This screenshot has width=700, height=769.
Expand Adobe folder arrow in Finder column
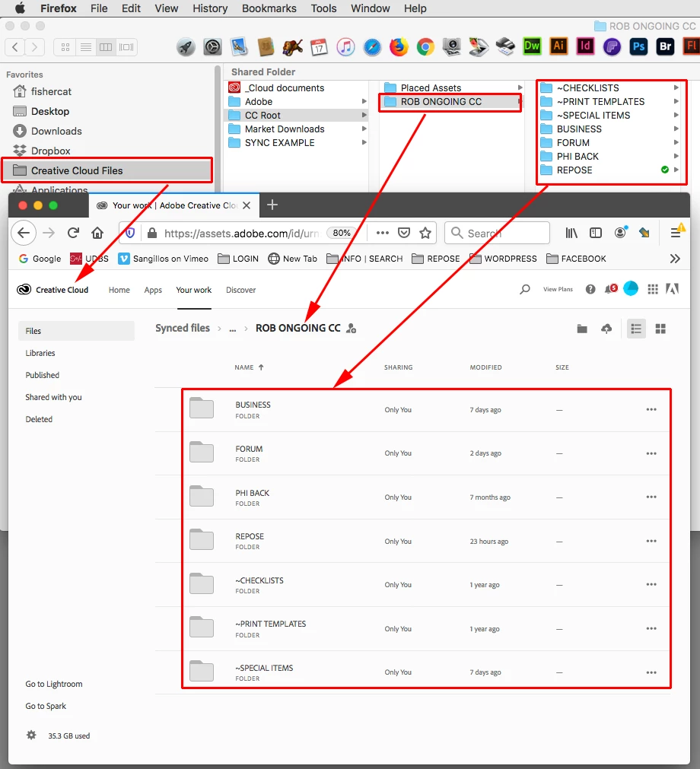pyautogui.click(x=364, y=101)
